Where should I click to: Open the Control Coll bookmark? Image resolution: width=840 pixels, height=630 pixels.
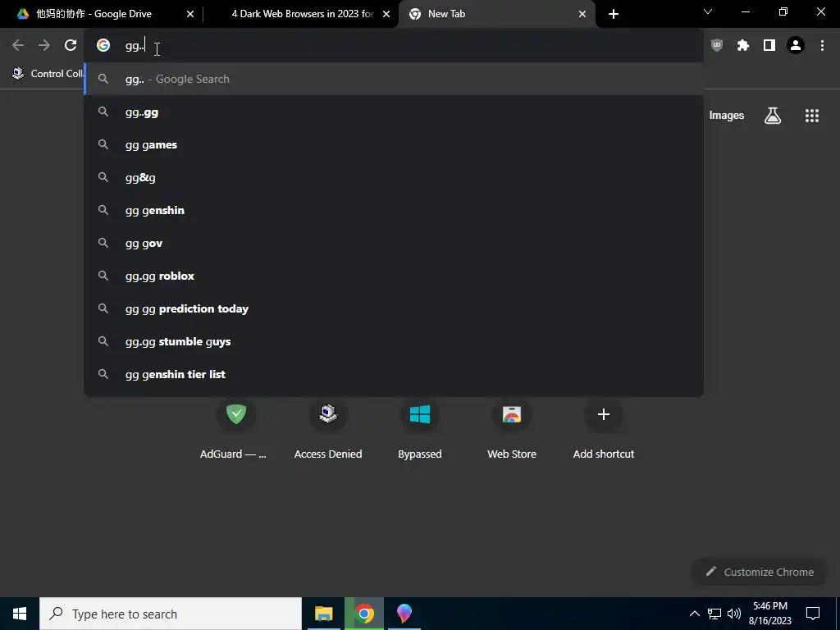click(47, 73)
